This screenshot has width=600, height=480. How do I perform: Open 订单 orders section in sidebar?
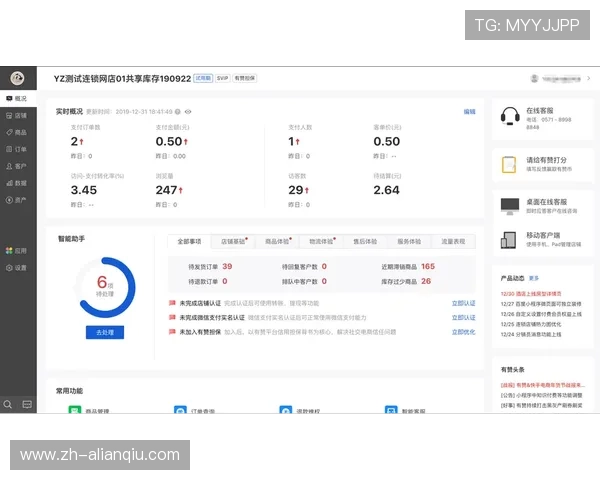point(17,149)
